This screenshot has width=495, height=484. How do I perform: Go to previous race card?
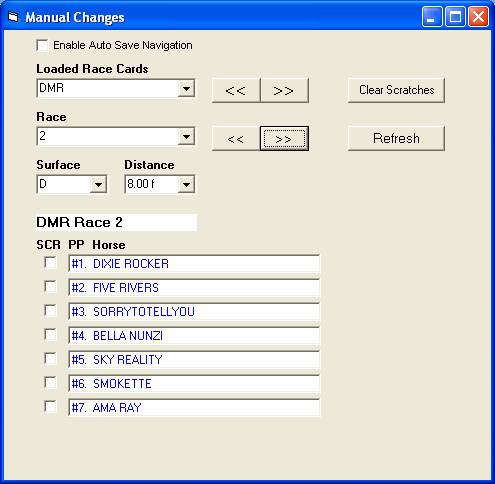point(236,90)
